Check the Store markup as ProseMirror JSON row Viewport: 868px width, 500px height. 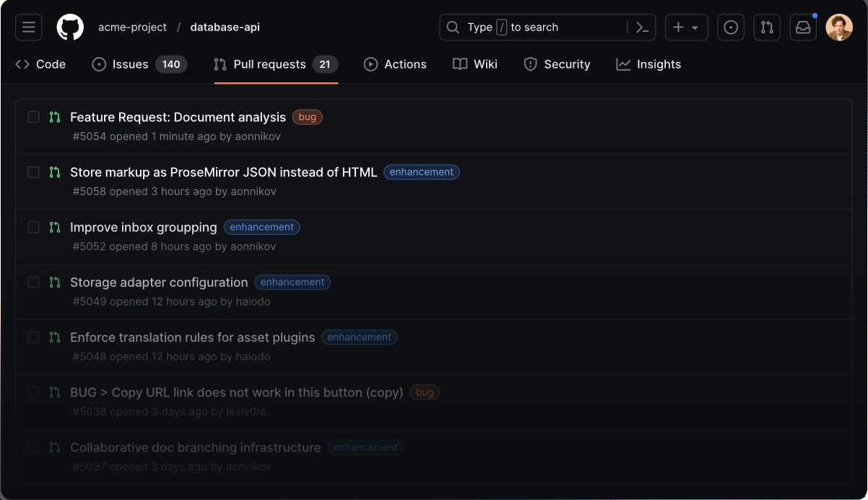[33, 172]
